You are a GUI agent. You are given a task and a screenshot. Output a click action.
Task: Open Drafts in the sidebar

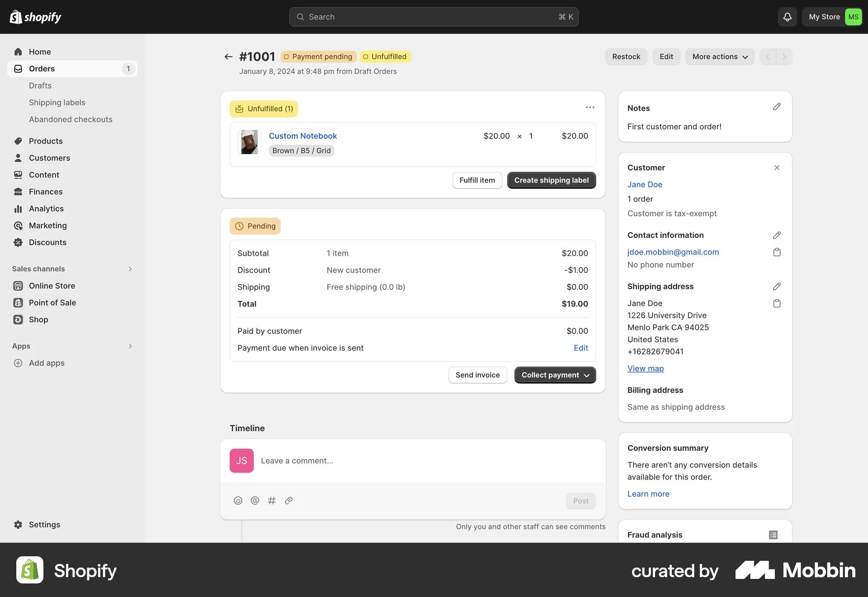coord(40,85)
